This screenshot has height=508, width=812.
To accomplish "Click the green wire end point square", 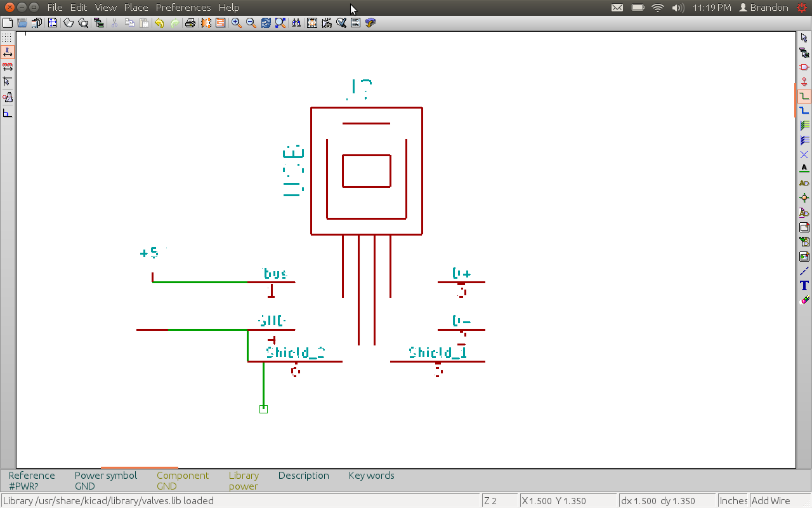I will click(263, 409).
